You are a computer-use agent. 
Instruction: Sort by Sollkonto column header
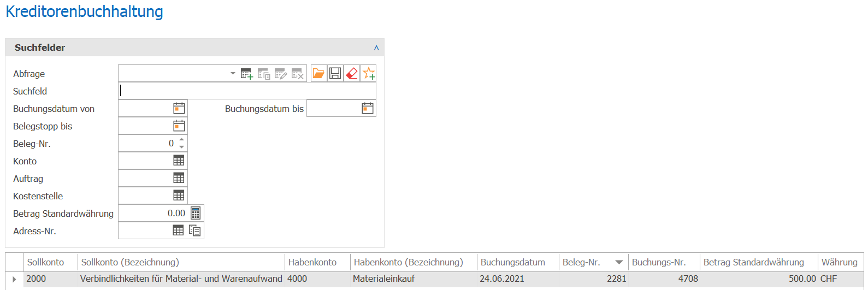(x=51, y=262)
